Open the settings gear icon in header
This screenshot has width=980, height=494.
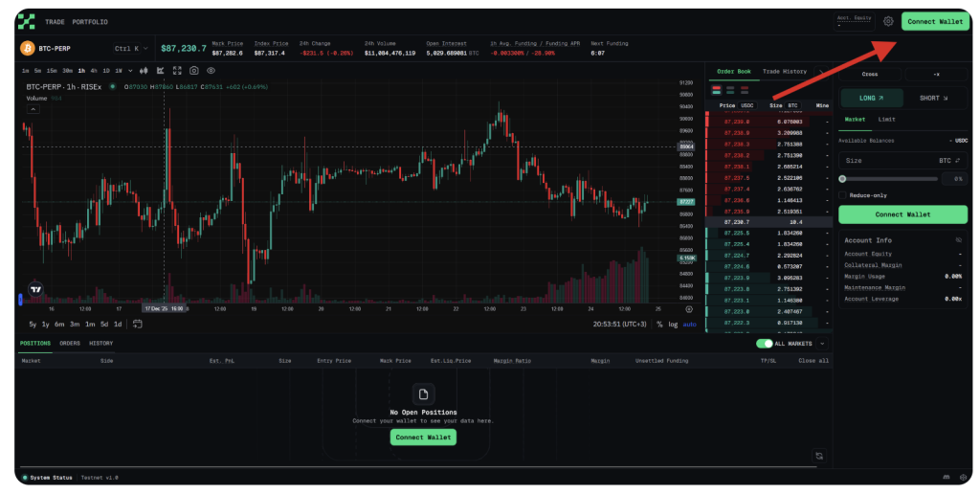pos(888,21)
